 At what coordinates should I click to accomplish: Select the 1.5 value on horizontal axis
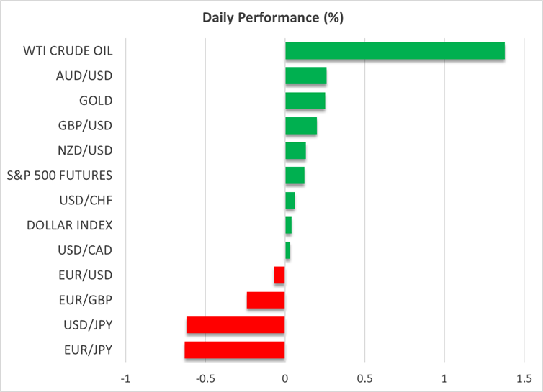pos(524,378)
